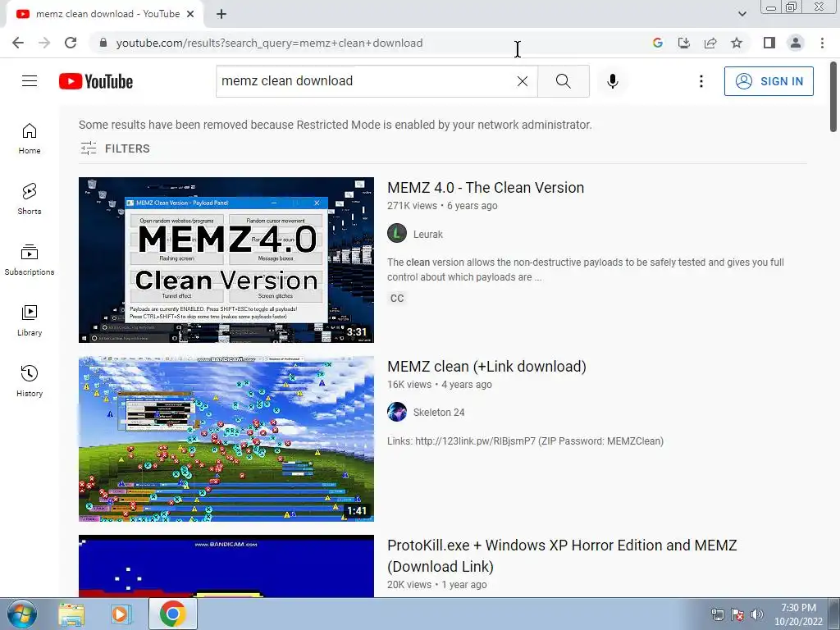The height and width of the screenshot is (630, 840).
Task: Open the Windows Start menu
Action: [21, 614]
